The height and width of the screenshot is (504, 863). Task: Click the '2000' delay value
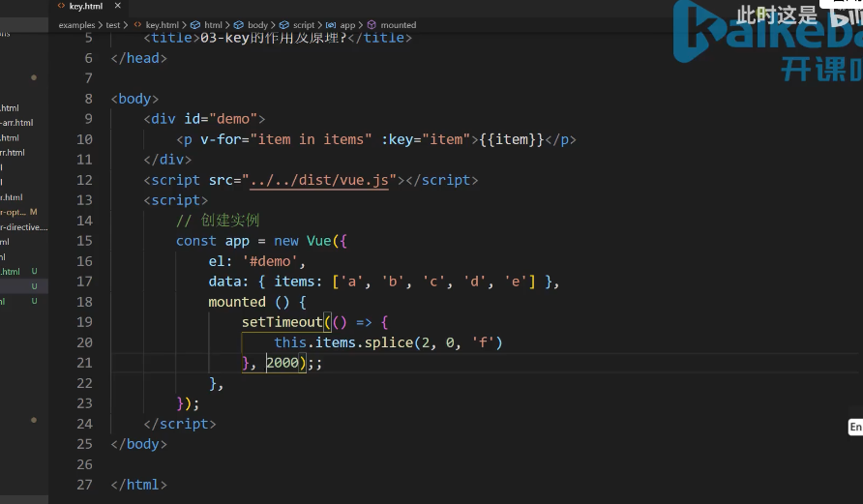(x=283, y=363)
